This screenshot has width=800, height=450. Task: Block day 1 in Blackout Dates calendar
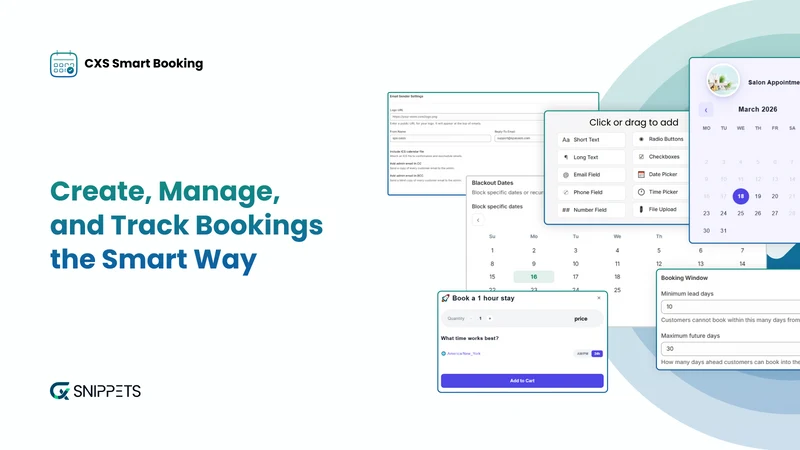tap(492, 251)
